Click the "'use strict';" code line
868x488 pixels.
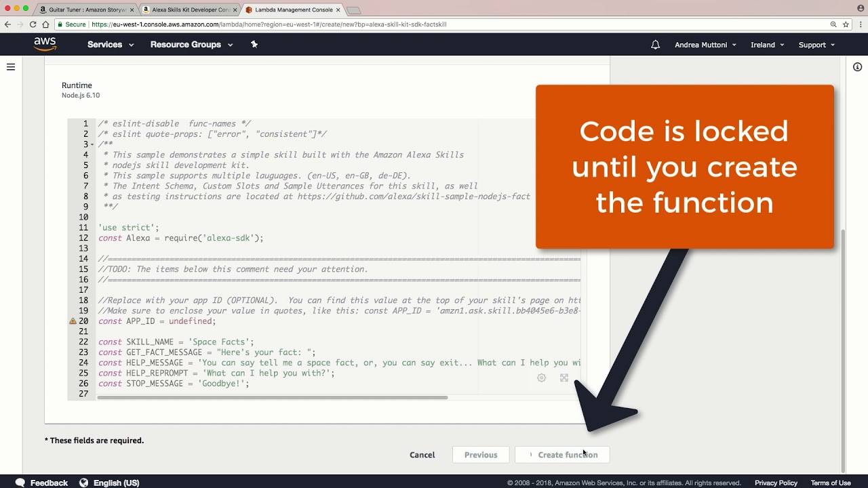[x=129, y=228]
